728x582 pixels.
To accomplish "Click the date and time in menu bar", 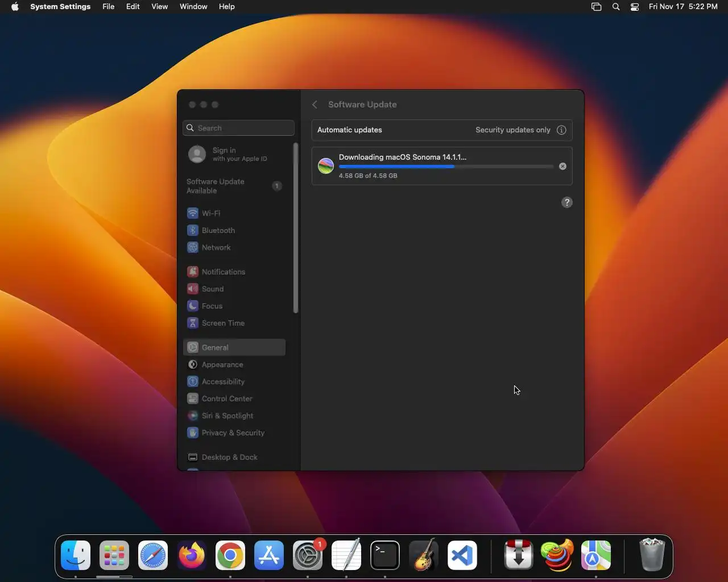I will coord(683,7).
